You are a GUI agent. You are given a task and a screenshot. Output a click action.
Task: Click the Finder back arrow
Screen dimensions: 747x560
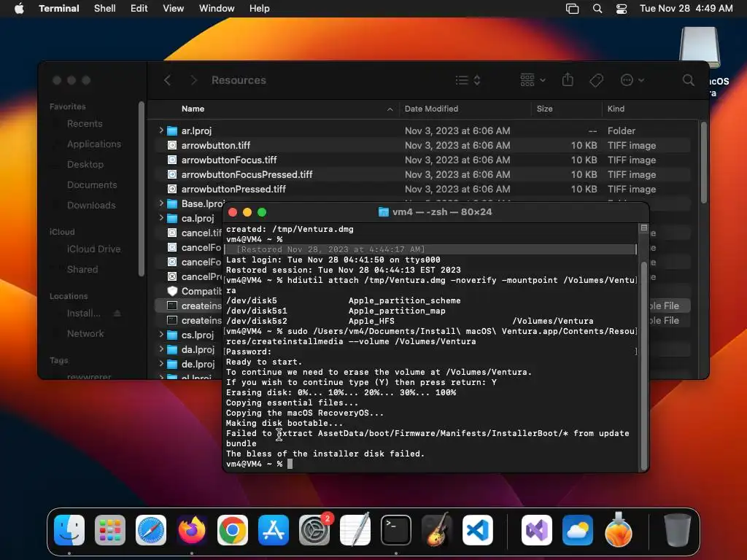coord(167,80)
